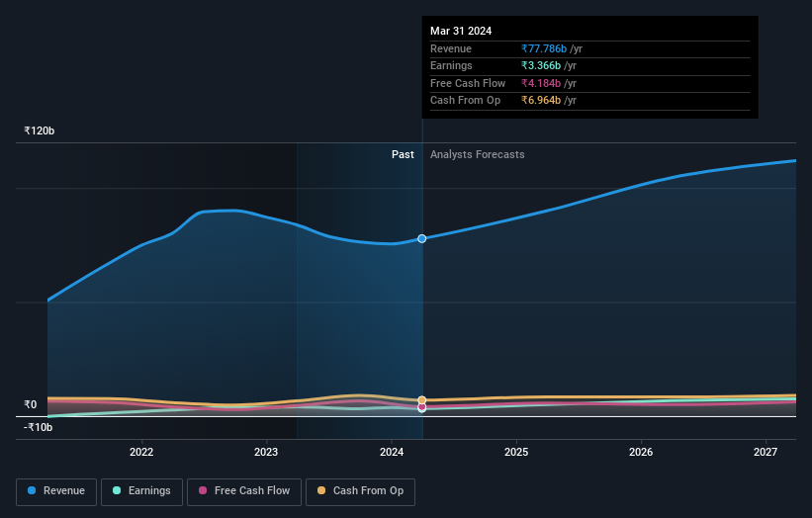Click the 2027 x-axis label

tap(766, 452)
